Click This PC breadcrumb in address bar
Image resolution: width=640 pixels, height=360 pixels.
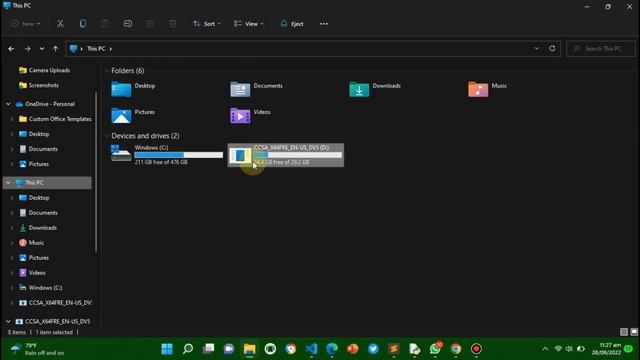(x=96, y=49)
